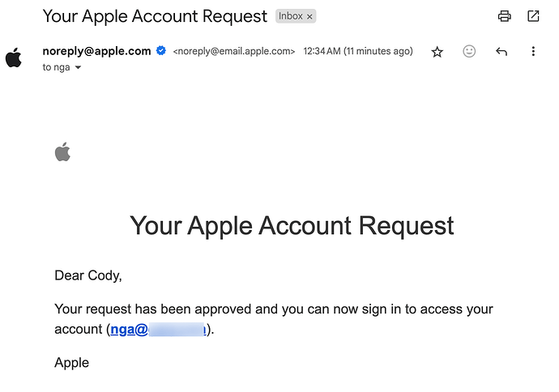Click the subject line at the top
Screen dimensions: 559x392
(x=155, y=16)
